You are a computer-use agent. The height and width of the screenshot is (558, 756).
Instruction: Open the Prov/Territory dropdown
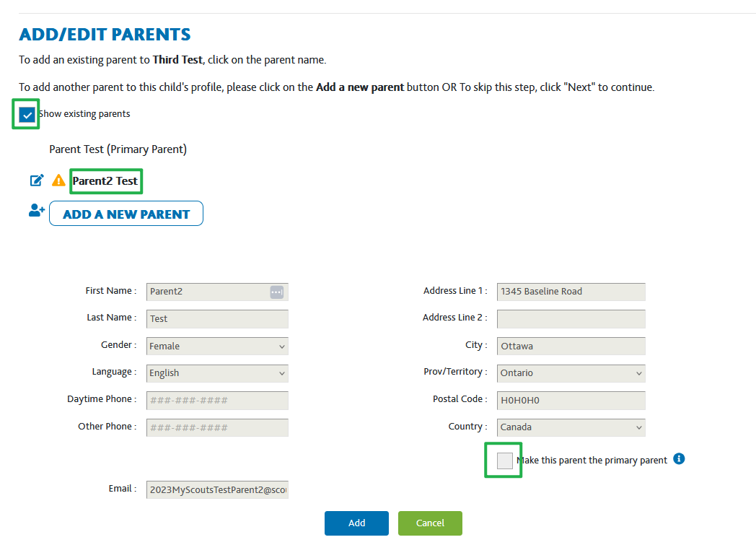pos(571,373)
